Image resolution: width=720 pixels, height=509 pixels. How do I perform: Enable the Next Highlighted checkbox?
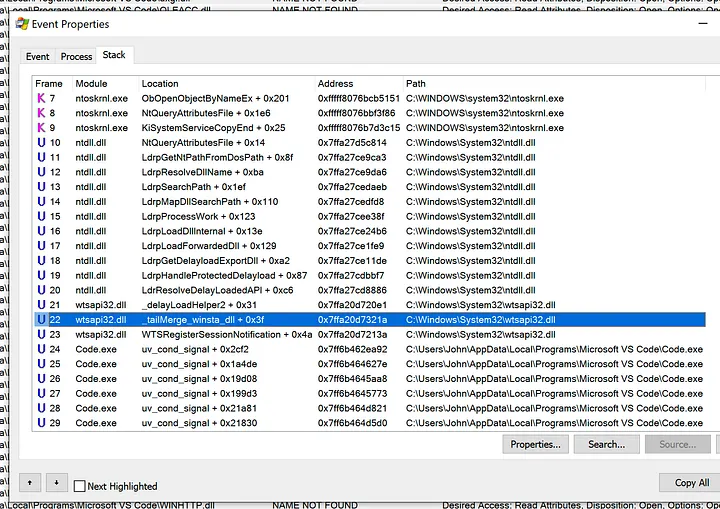click(80, 486)
